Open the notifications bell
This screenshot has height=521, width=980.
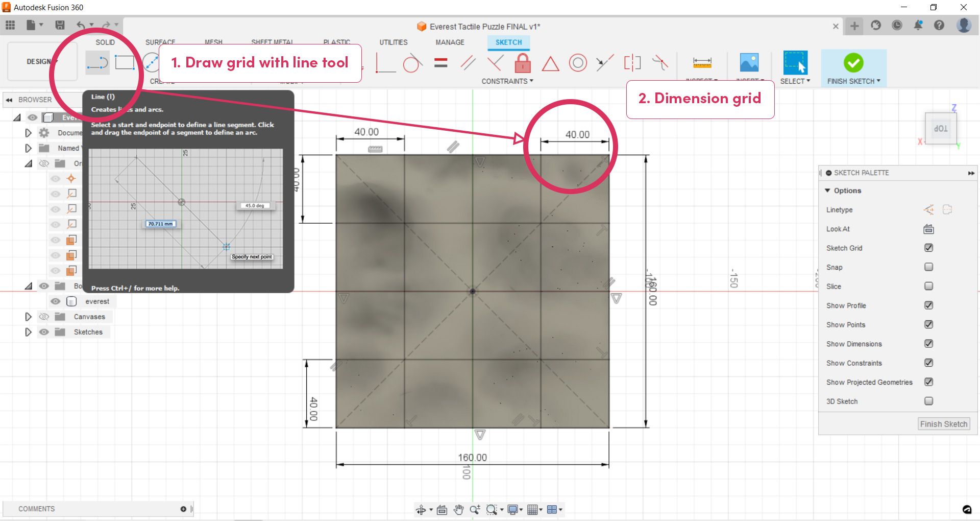click(918, 25)
